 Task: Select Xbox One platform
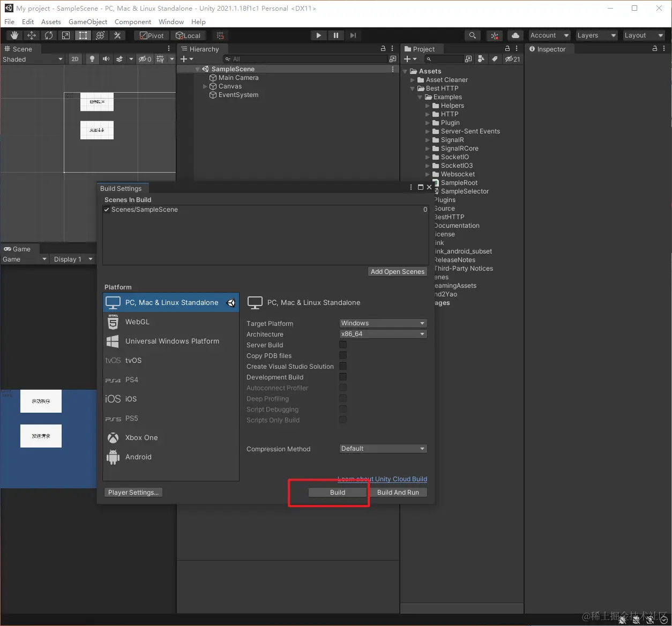[171, 437]
